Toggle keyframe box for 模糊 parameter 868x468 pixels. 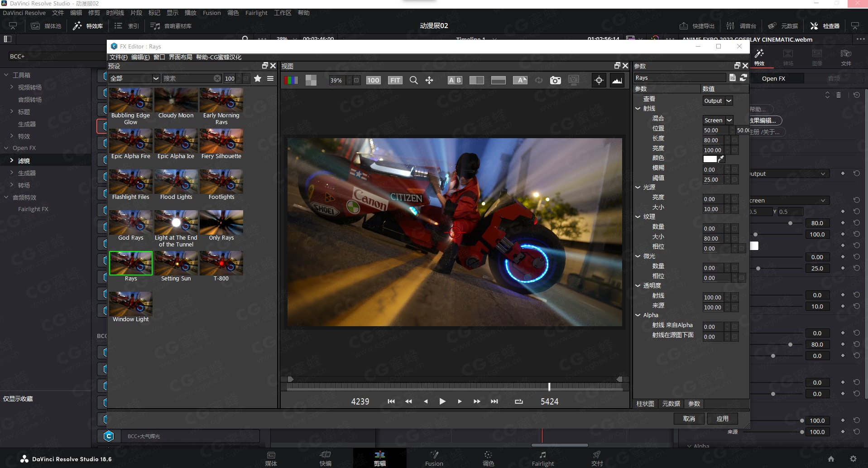[x=734, y=169]
